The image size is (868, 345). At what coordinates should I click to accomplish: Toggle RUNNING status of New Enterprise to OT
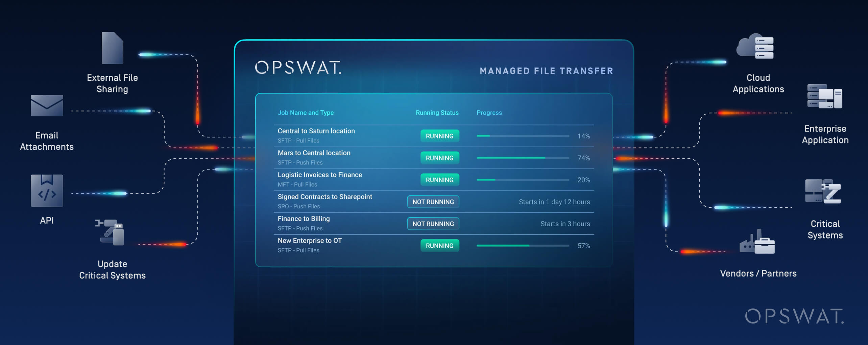click(x=439, y=246)
